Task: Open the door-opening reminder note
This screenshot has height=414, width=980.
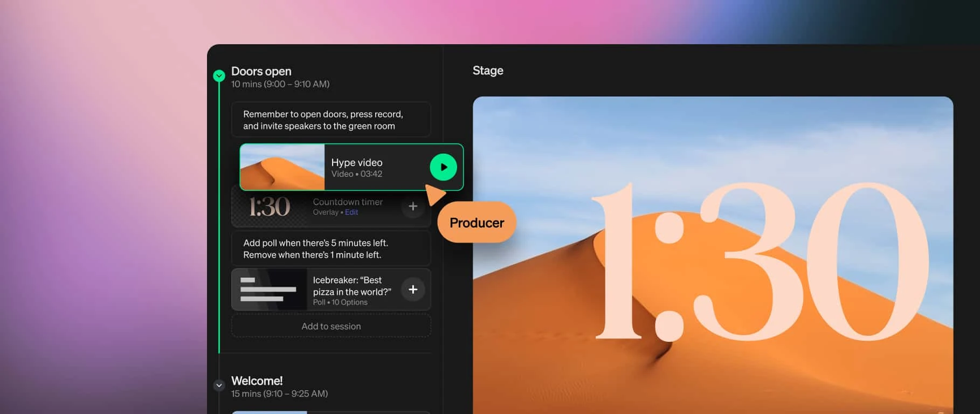Action: [x=331, y=120]
